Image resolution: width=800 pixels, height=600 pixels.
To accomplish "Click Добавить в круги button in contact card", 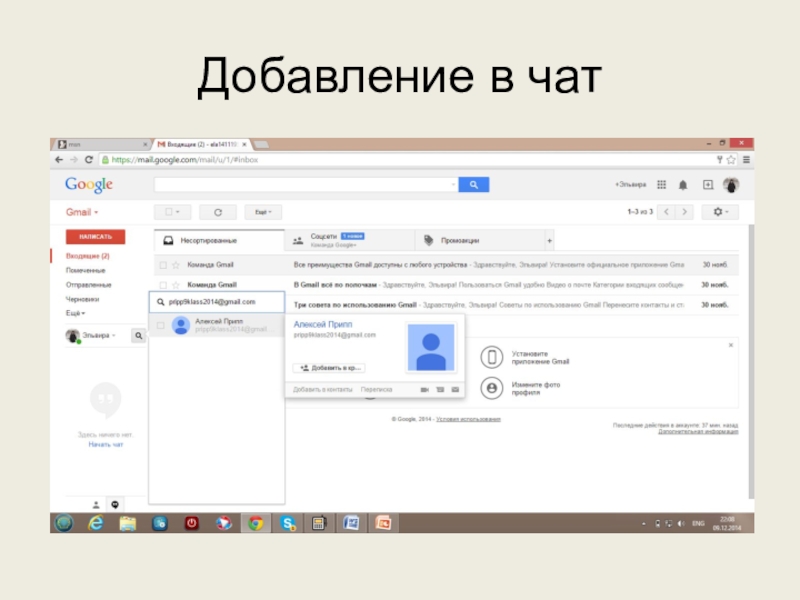I will (329, 368).
